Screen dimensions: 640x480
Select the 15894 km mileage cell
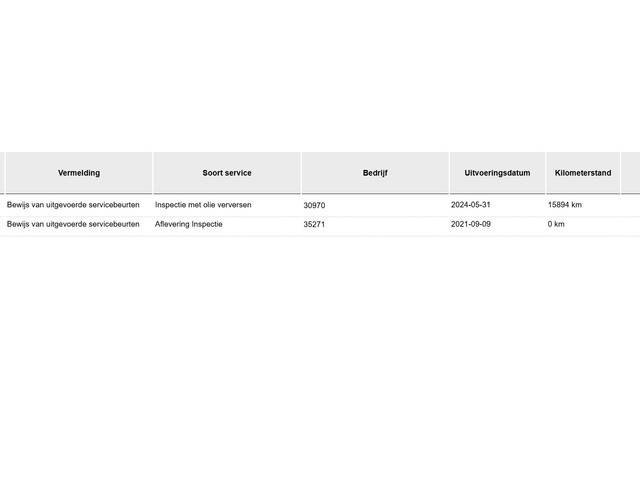(x=565, y=204)
